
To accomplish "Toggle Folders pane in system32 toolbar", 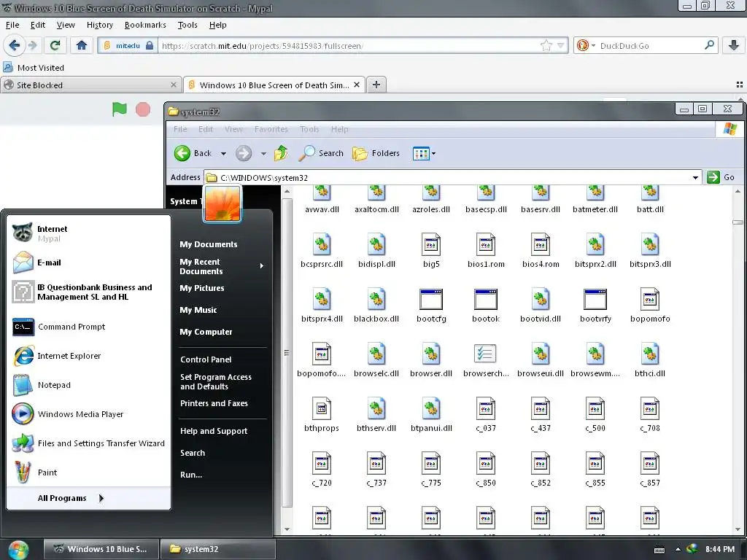I will (376, 153).
